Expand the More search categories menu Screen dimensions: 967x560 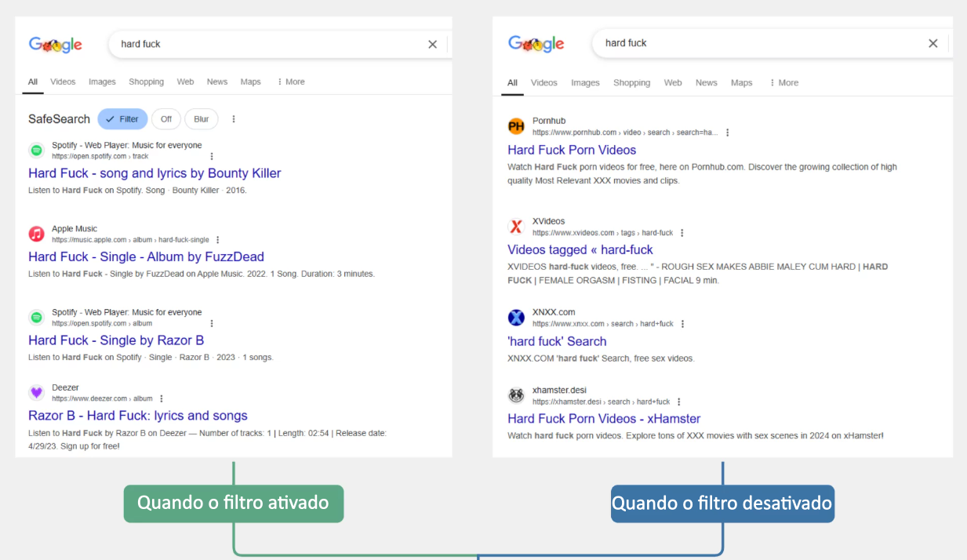(x=290, y=82)
